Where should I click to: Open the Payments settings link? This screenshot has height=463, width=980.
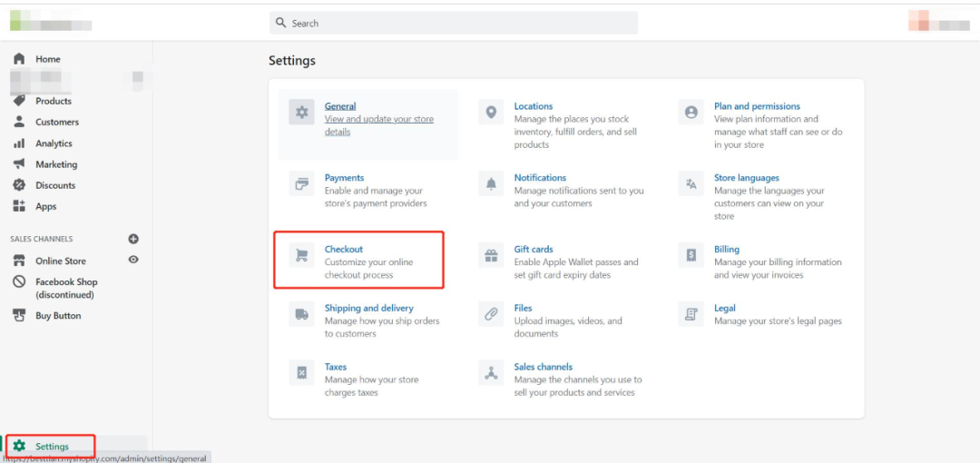pos(345,178)
